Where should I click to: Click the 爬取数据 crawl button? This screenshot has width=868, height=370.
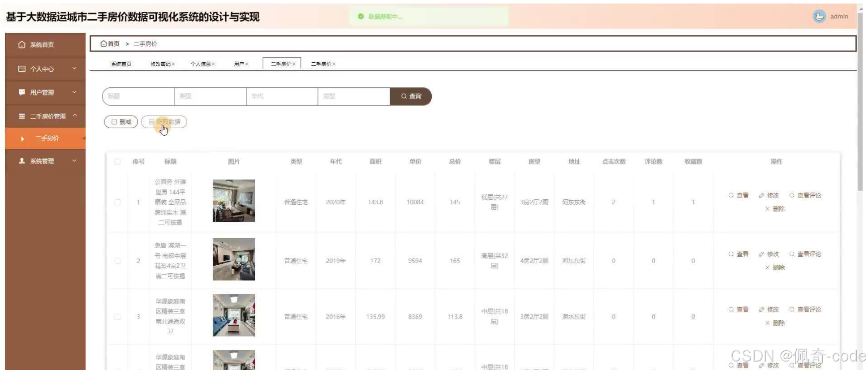tap(164, 122)
